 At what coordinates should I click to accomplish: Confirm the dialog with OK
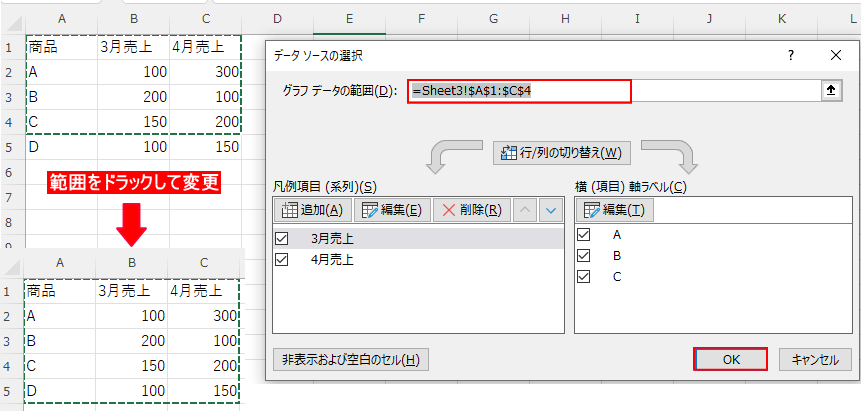(x=731, y=359)
